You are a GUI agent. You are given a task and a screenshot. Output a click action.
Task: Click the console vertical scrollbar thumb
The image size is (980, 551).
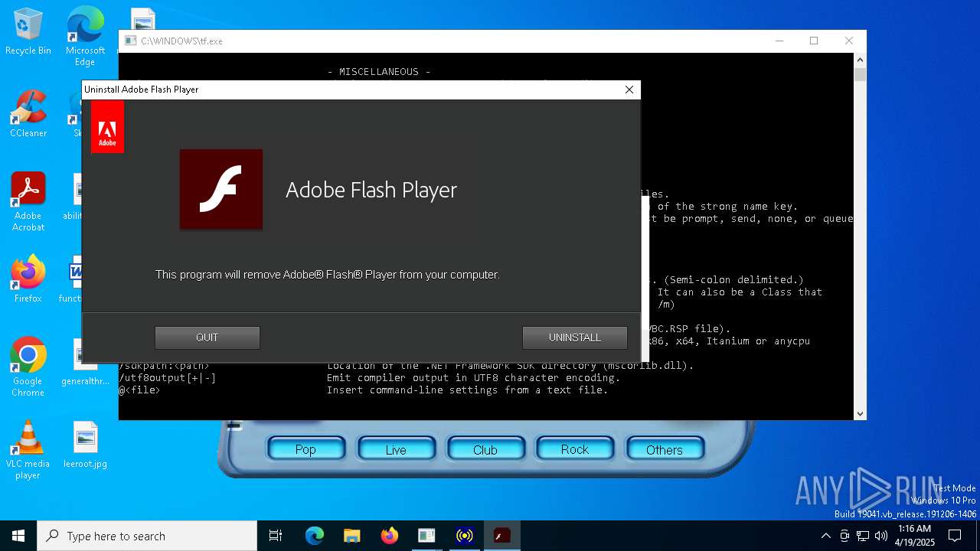pos(860,74)
